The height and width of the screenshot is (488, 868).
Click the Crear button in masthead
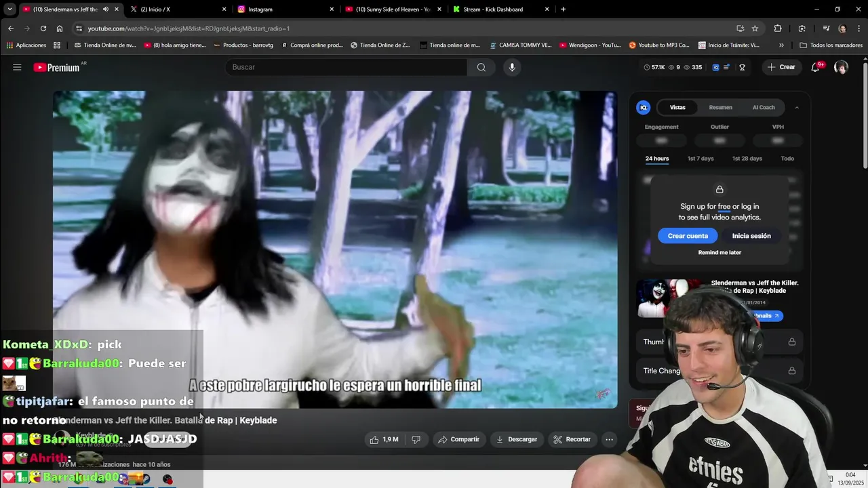coord(781,67)
